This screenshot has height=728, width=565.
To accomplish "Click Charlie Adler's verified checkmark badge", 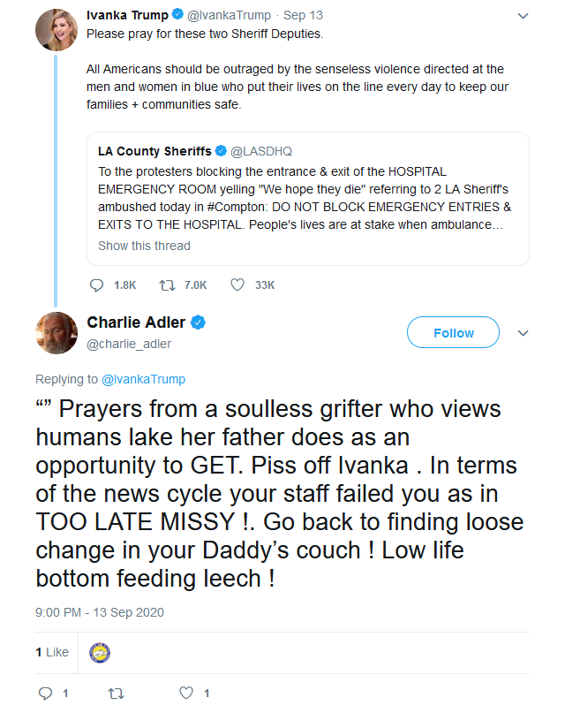I will pyautogui.click(x=198, y=322).
